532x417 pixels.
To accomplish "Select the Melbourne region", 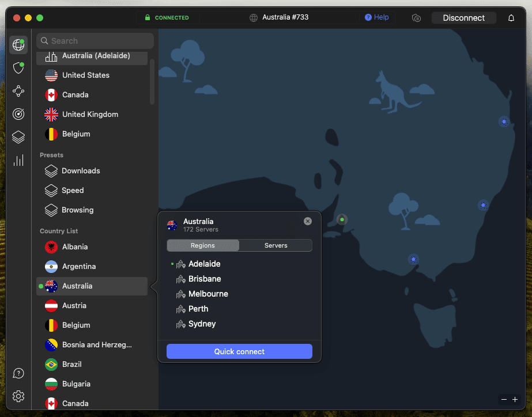I will click(208, 294).
